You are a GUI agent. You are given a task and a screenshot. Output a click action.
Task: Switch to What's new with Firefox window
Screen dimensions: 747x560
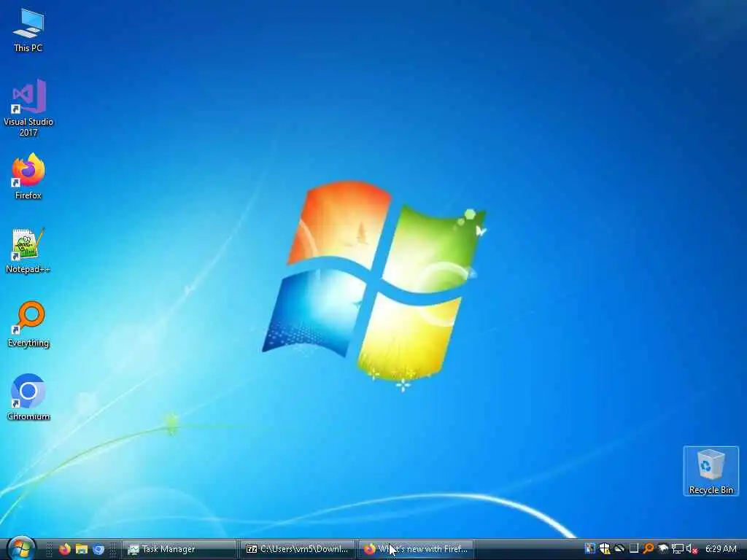416,549
